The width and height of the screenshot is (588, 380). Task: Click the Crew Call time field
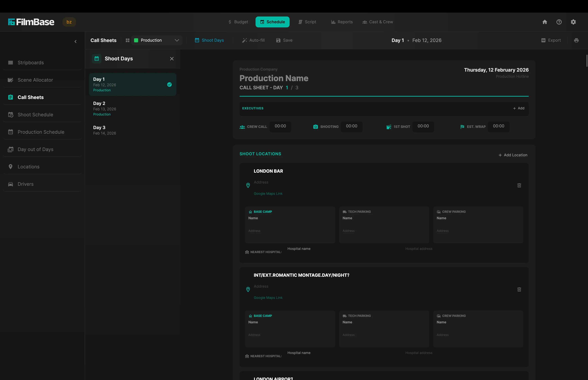coord(280,126)
